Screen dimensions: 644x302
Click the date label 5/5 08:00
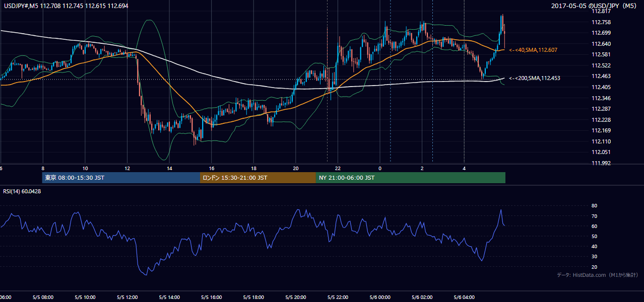click(x=43, y=297)
